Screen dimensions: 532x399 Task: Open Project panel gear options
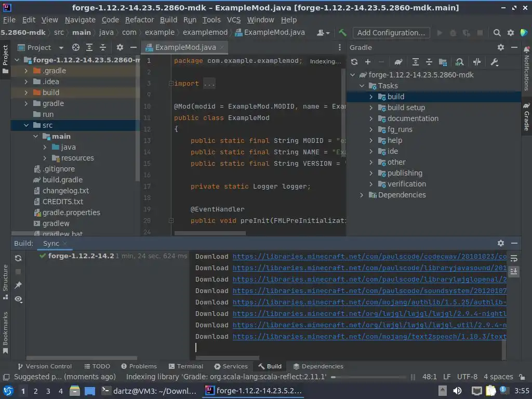pos(120,47)
